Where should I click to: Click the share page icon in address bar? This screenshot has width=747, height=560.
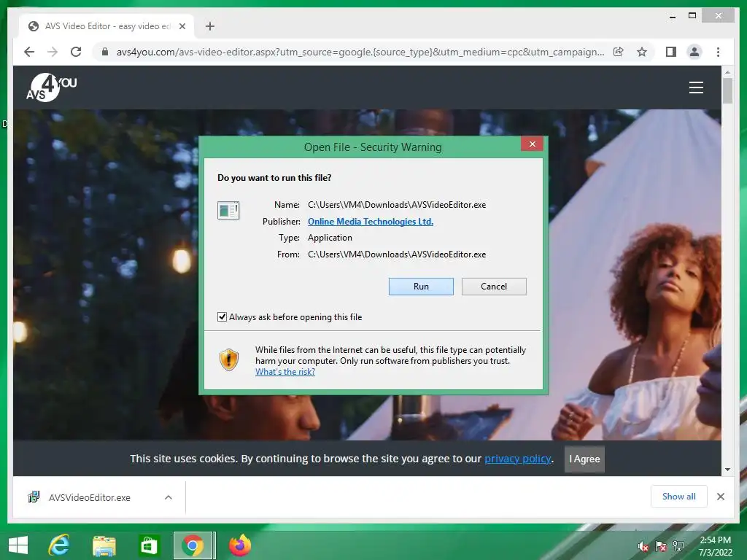point(619,52)
